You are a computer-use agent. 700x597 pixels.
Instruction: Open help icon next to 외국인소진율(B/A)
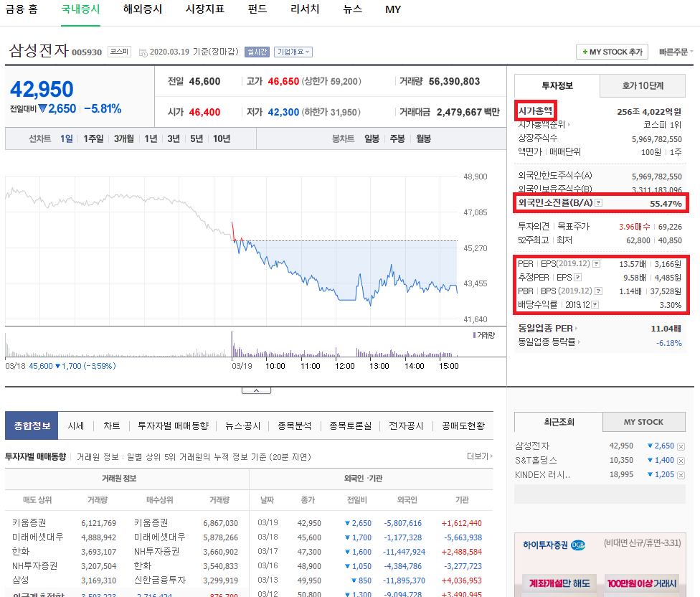pyautogui.click(x=599, y=203)
